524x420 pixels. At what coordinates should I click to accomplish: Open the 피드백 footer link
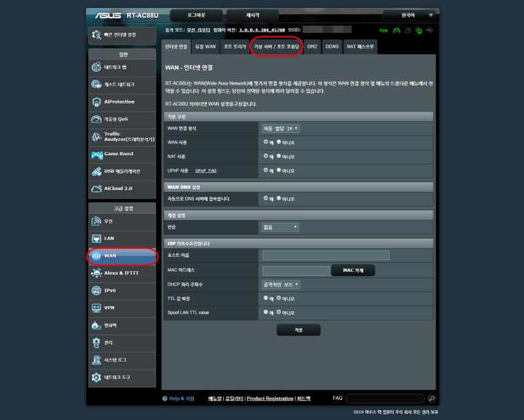coord(304,398)
